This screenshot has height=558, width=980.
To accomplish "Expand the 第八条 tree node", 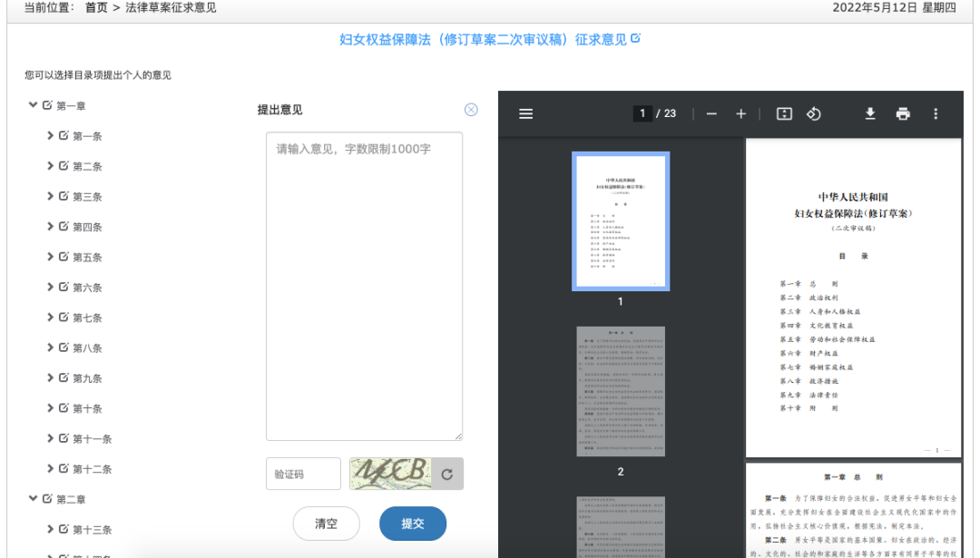I will (50, 348).
